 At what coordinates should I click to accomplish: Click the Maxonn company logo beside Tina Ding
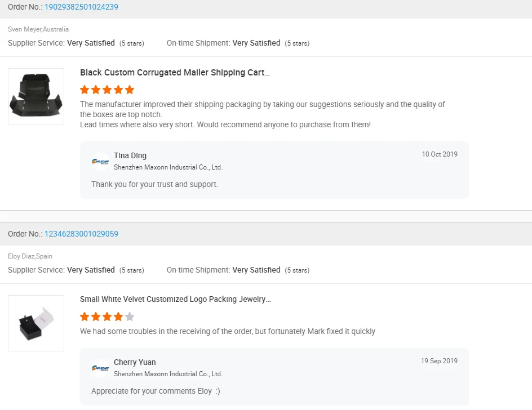pyautogui.click(x=100, y=161)
